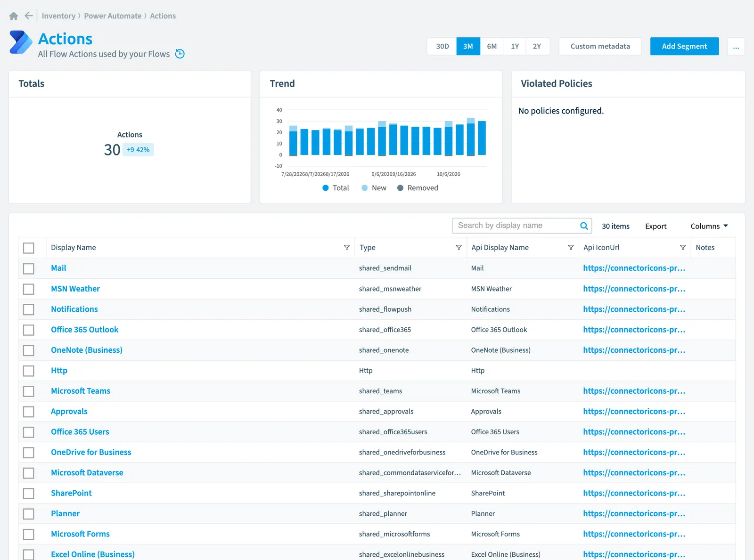Toggle New series in Trend legend

(x=374, y=188)
